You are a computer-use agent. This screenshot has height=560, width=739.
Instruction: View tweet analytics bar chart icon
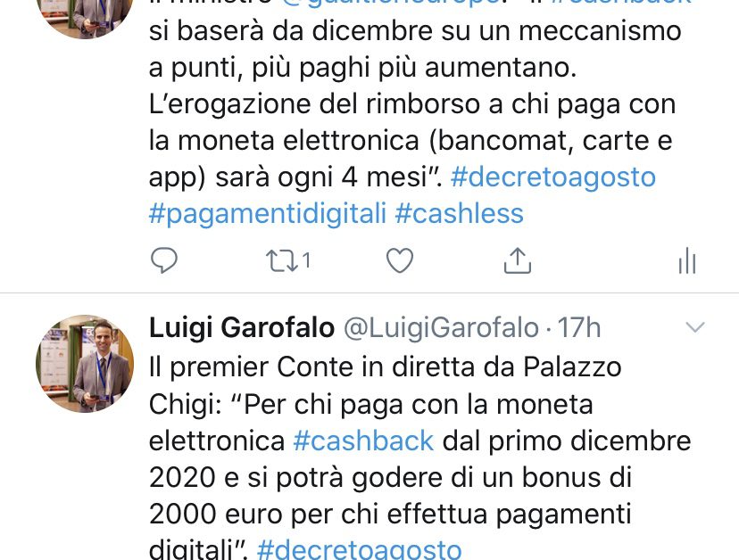coord(687,260)
